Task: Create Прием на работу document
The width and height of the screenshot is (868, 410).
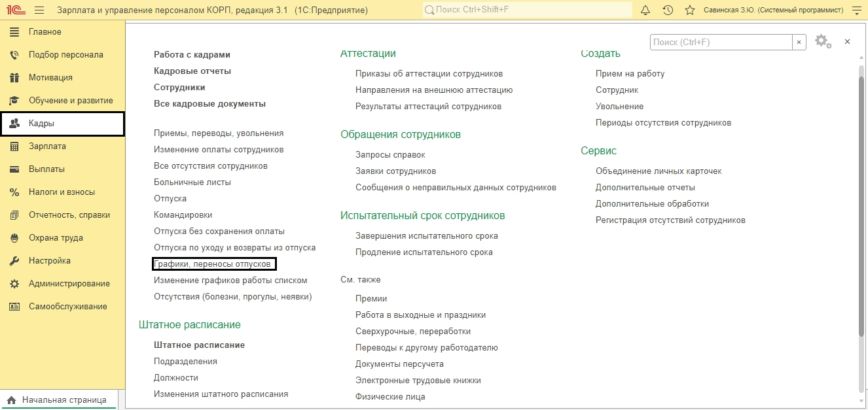Action: 630,74
